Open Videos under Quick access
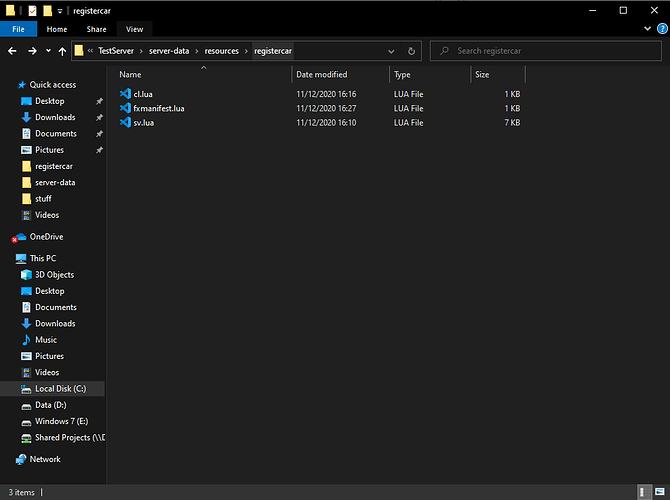The height and width of the screenshot is (500, 670). click(47, 215)
